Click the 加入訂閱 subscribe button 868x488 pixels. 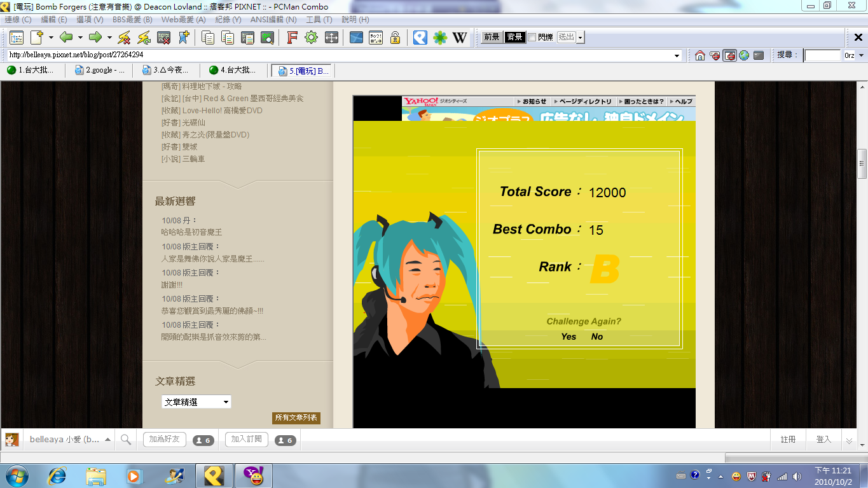(x=247, y=440)
